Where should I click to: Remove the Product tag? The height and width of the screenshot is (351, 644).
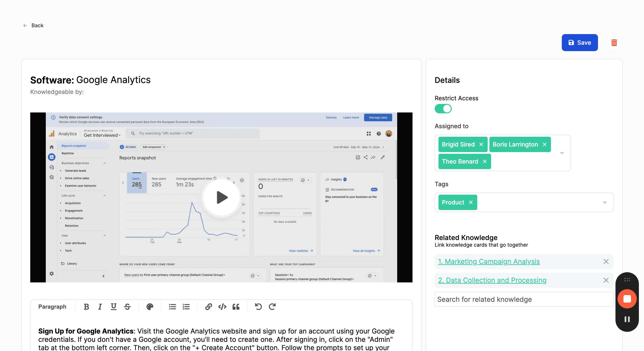tap(471, 203)
